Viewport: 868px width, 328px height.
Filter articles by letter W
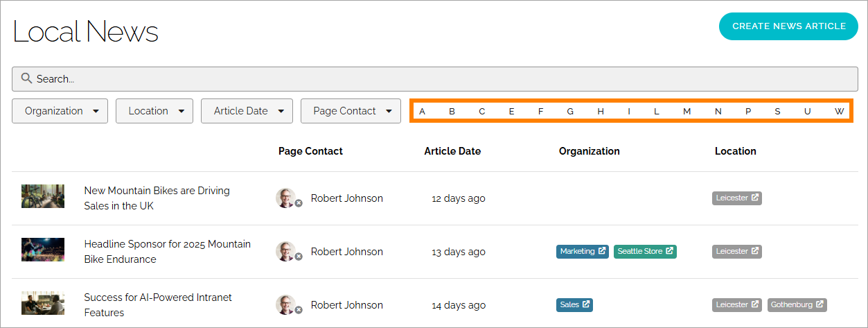(x=839, y=112)
